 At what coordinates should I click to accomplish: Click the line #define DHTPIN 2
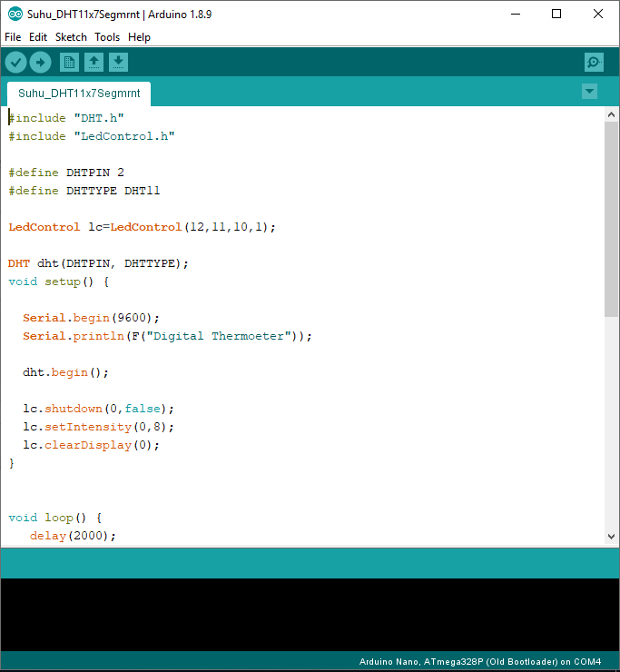pyautogui.click(x=66, y=173)
